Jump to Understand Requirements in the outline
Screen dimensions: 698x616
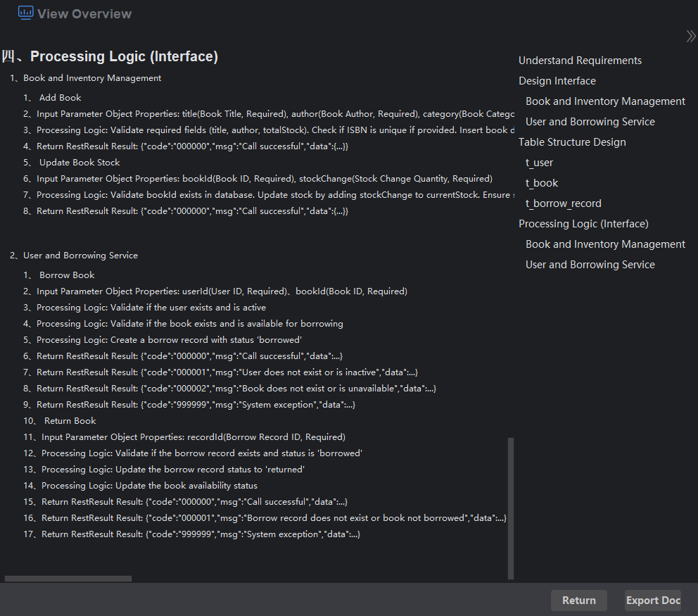[580, 61]
